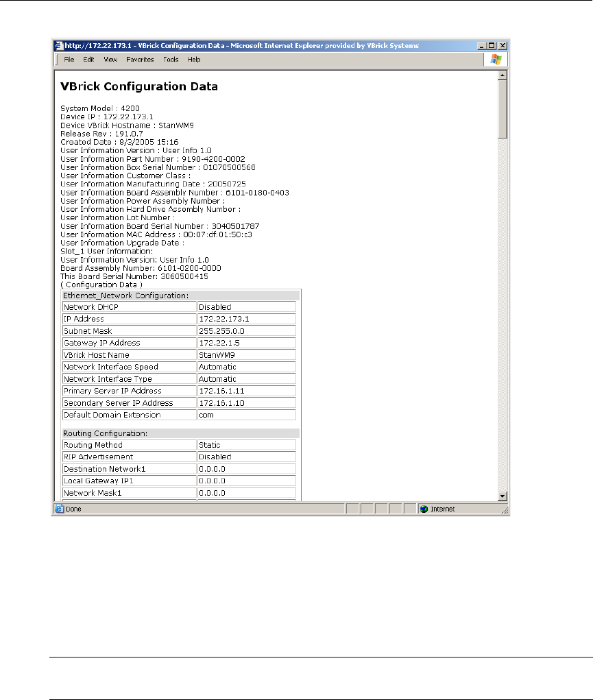This screenshot has height=700, width=593.
Task: Click the scrollbar down arrow
Action: tap(503, 496)
